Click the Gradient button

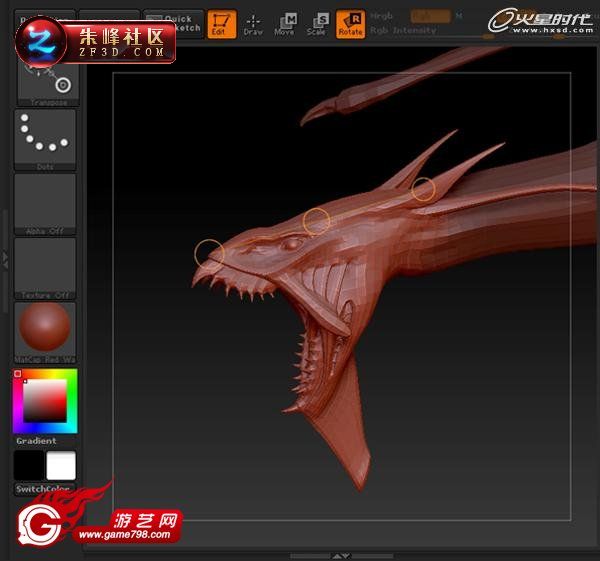tap(36, 441)
